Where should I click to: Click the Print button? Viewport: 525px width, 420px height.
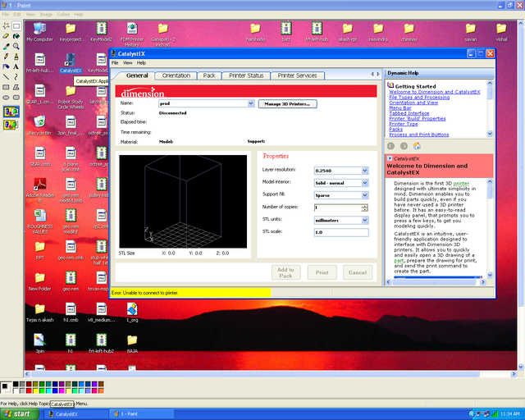click(x=322, y=272)
